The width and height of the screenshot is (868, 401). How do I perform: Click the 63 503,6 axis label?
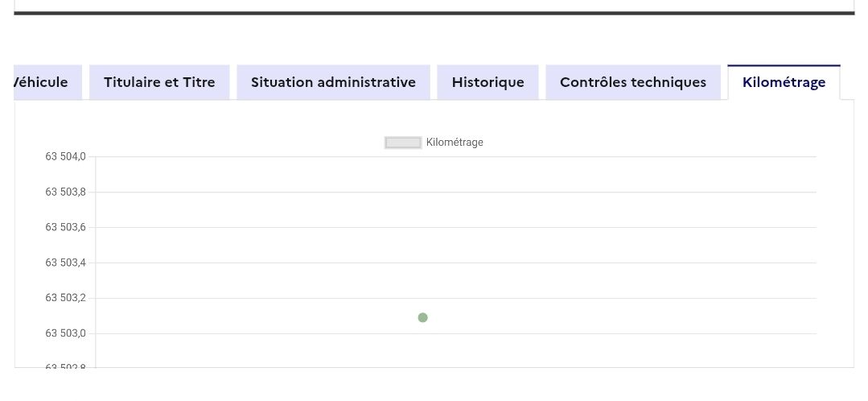click(66, 227)
